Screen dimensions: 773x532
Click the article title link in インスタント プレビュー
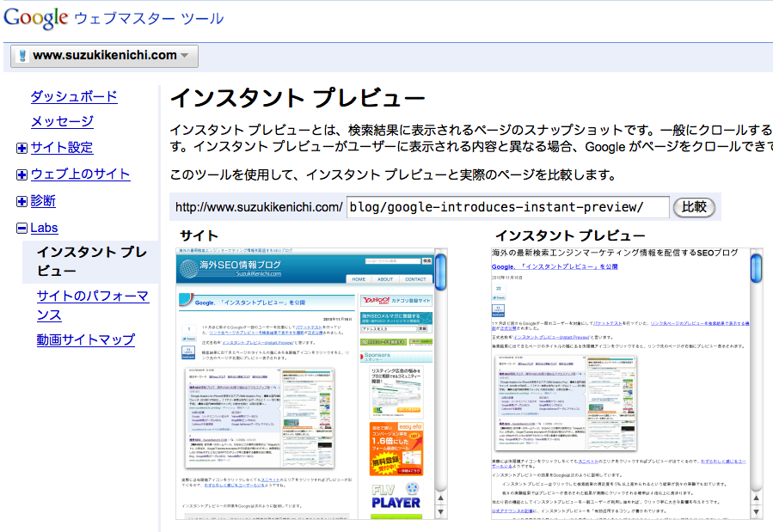[555, 266]
